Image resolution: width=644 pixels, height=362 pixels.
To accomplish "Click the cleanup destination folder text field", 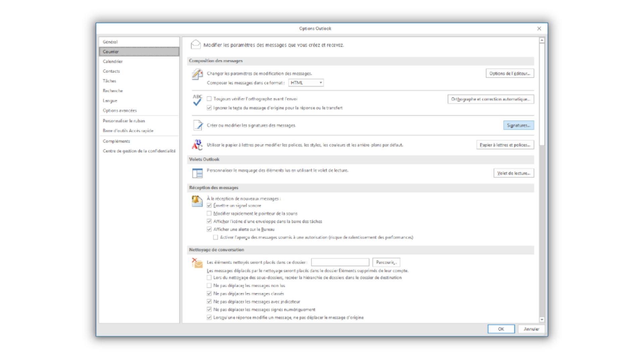I will coord(340,262).
